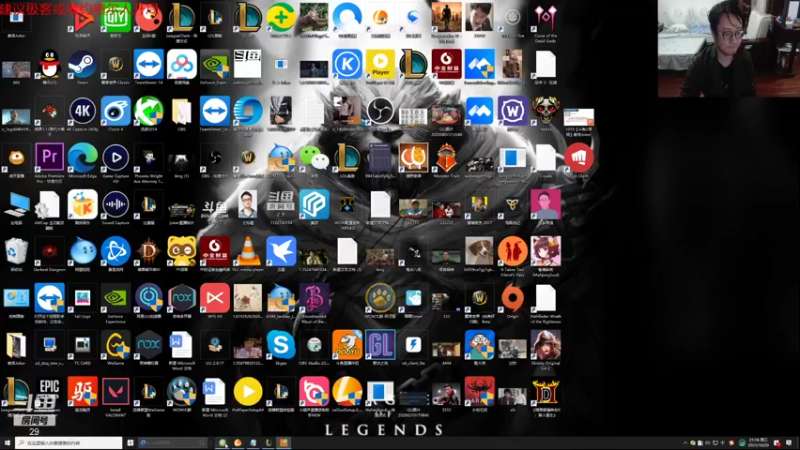The width and height of the screenshot is (800, 450).
Task: Launch Adobe Premiere Pro shortcut
Action: tap(49, 158)
